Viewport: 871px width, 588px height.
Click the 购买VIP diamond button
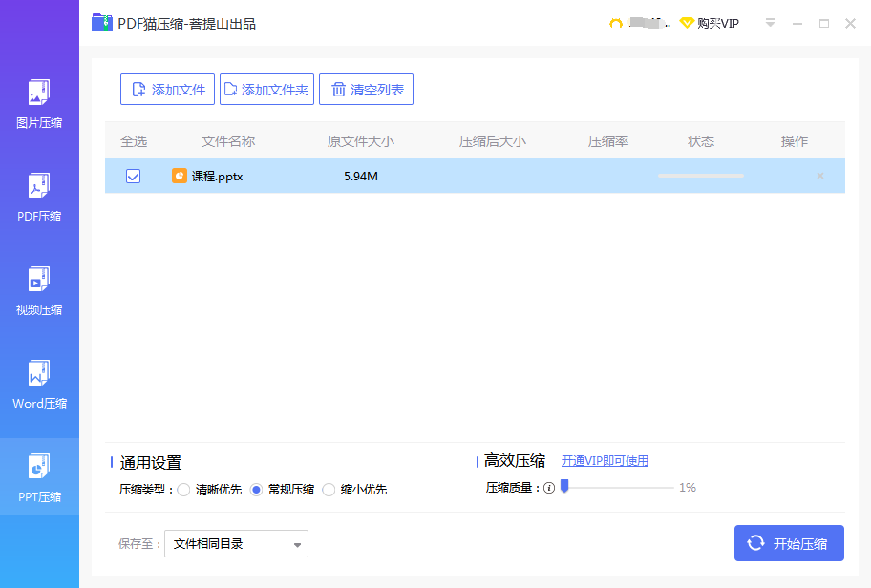[x=710, y=23]
